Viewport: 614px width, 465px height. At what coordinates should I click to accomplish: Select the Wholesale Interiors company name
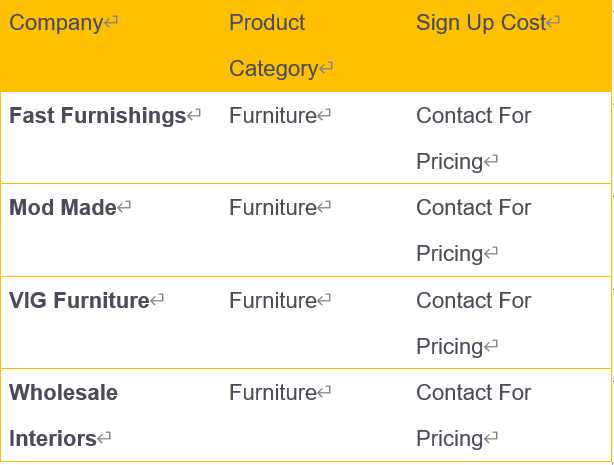(x=63, y=415)
